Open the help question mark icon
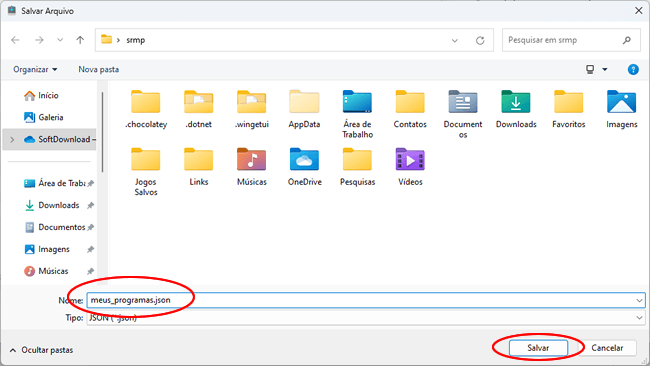 point(633,70)
